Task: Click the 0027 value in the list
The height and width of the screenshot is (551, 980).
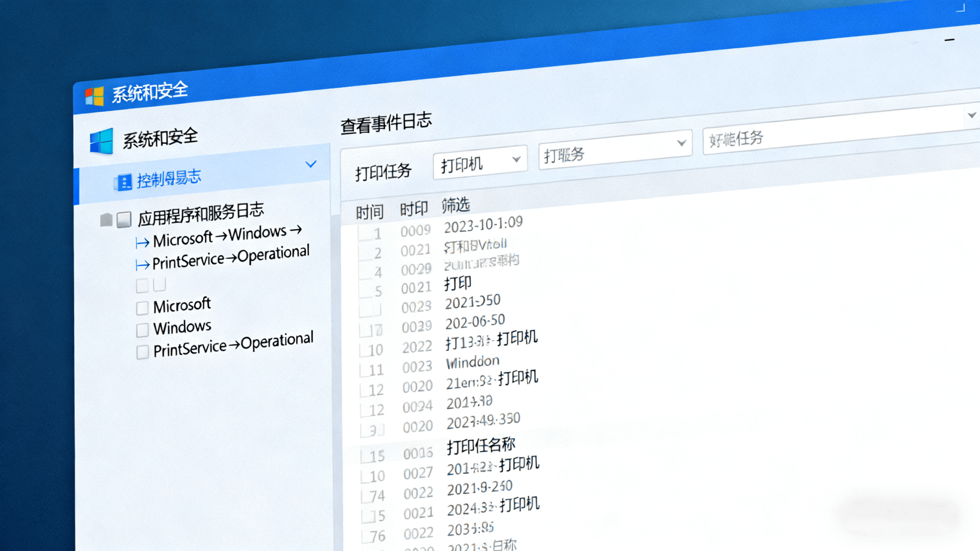Action: [x=419, y=474]
